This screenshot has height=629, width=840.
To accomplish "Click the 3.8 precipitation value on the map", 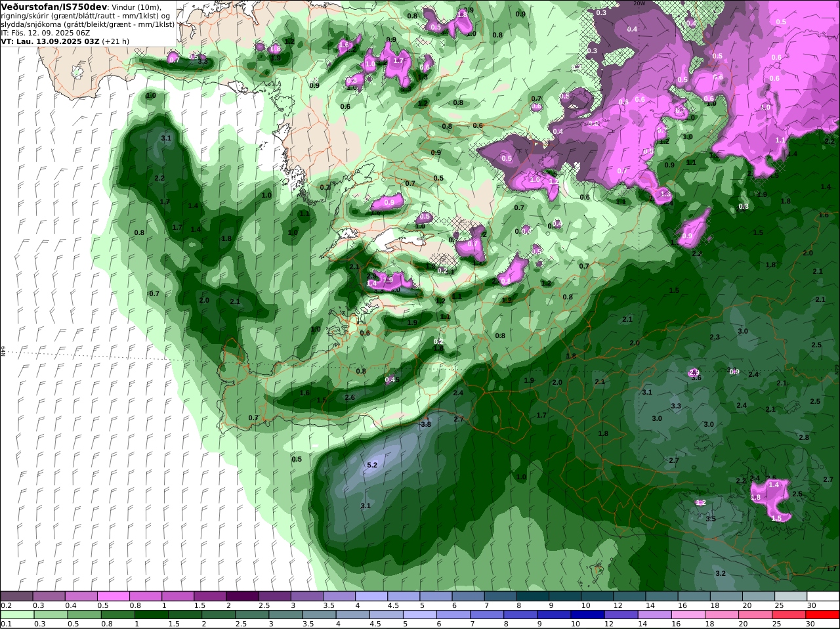I will [426, 424].
